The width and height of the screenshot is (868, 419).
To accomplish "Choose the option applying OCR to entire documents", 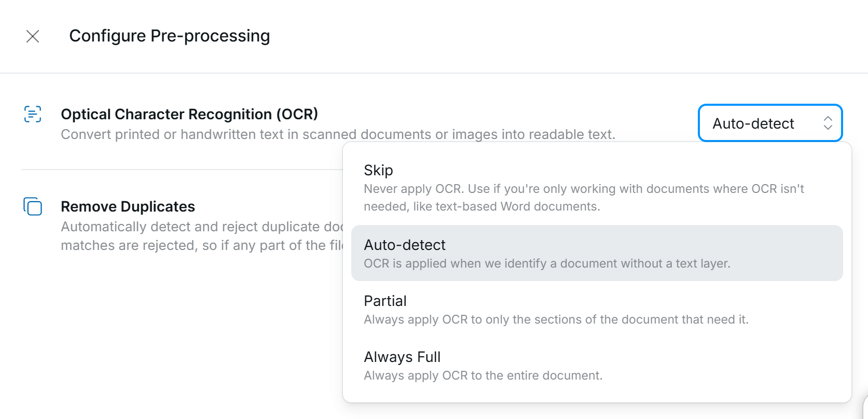I will [x=402, y=356].
